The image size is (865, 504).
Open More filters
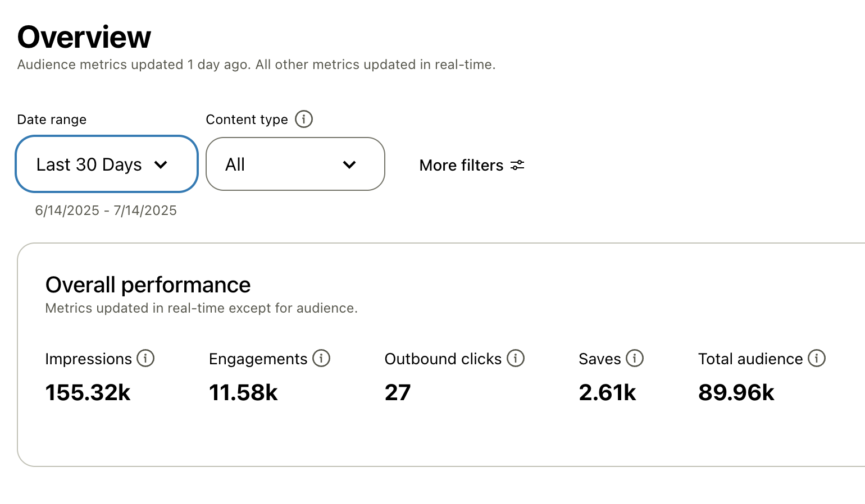(462, 165)
